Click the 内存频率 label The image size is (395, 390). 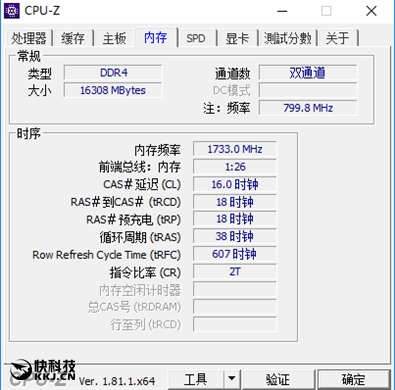pyautogui.click(x=157, y=150)
